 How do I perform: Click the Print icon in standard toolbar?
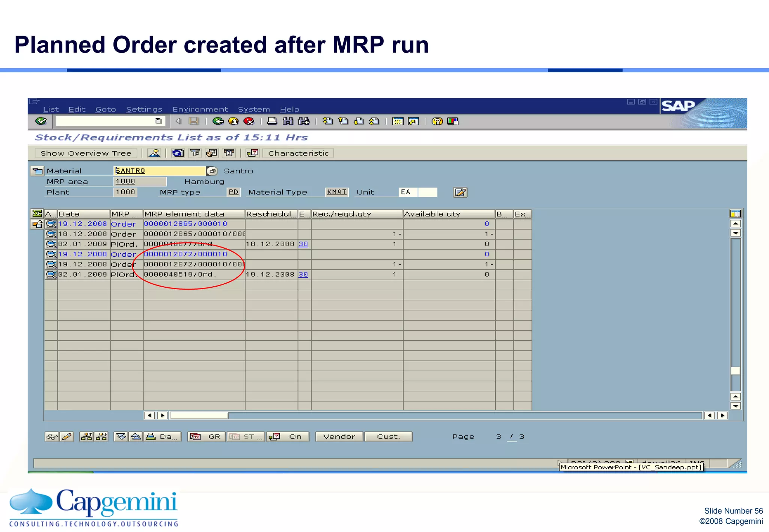pyautogui.click(x=272, y=121)
